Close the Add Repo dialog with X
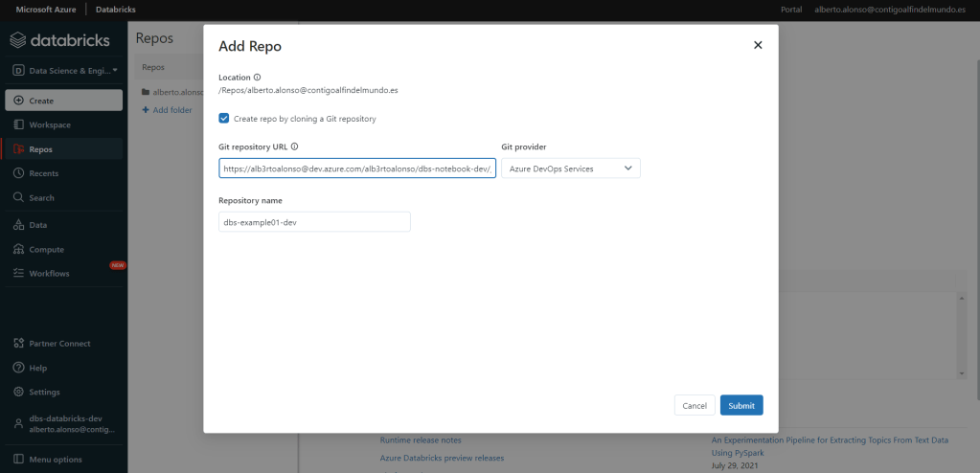Screen dimensions: 980x473 tap(758, 45)
